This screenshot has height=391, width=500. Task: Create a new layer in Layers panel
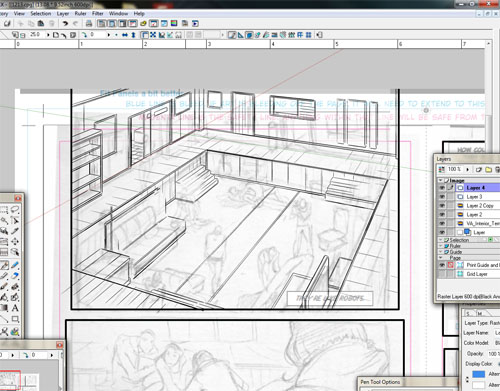[x=479, y=169]
